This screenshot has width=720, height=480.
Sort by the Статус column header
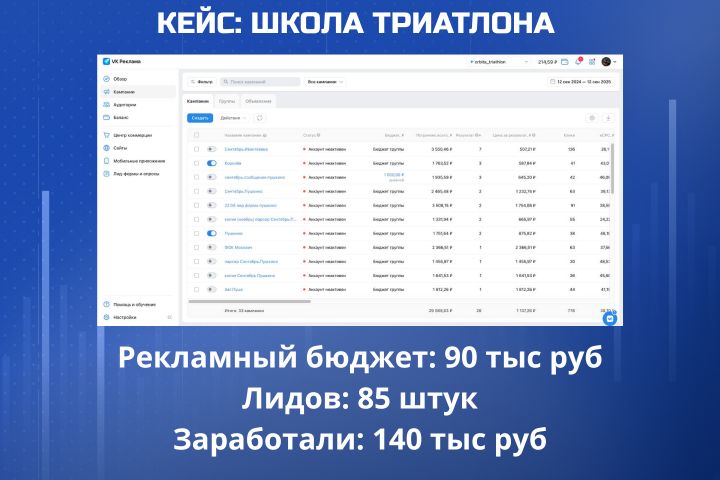311,135
